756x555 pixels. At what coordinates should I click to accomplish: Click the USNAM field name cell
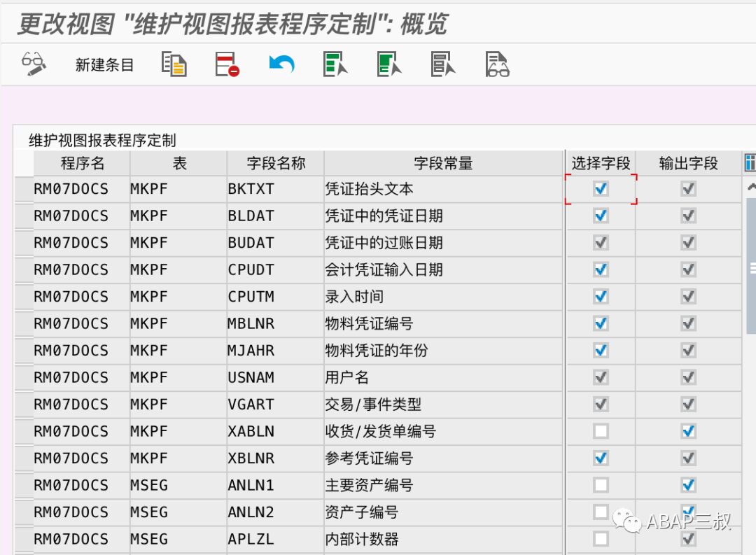point(276,377)
